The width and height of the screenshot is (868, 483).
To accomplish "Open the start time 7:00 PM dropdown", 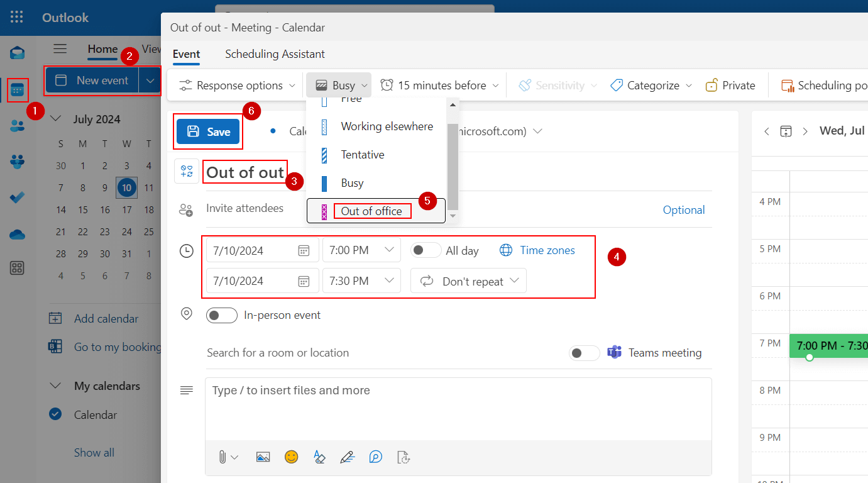I will (x=361, y=250).
